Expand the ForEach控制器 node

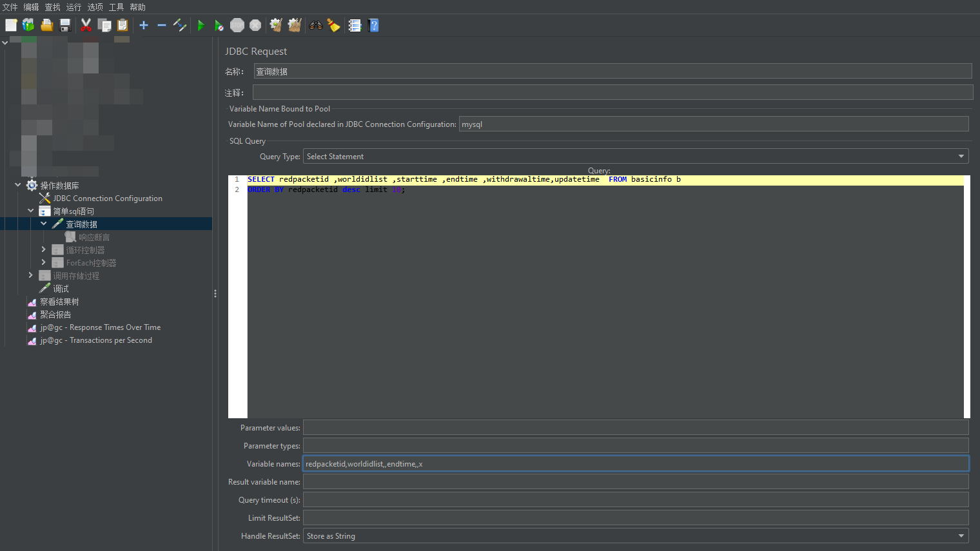point(43,262)
